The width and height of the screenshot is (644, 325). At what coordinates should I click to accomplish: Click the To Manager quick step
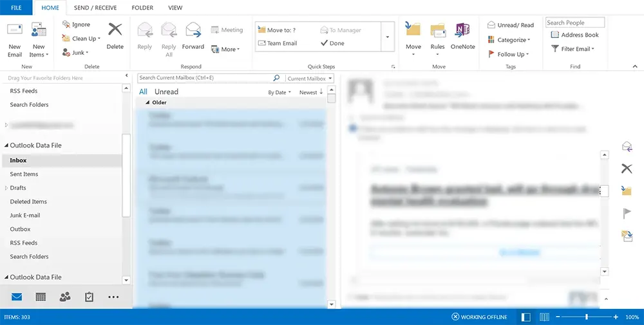tap(341, 30)
